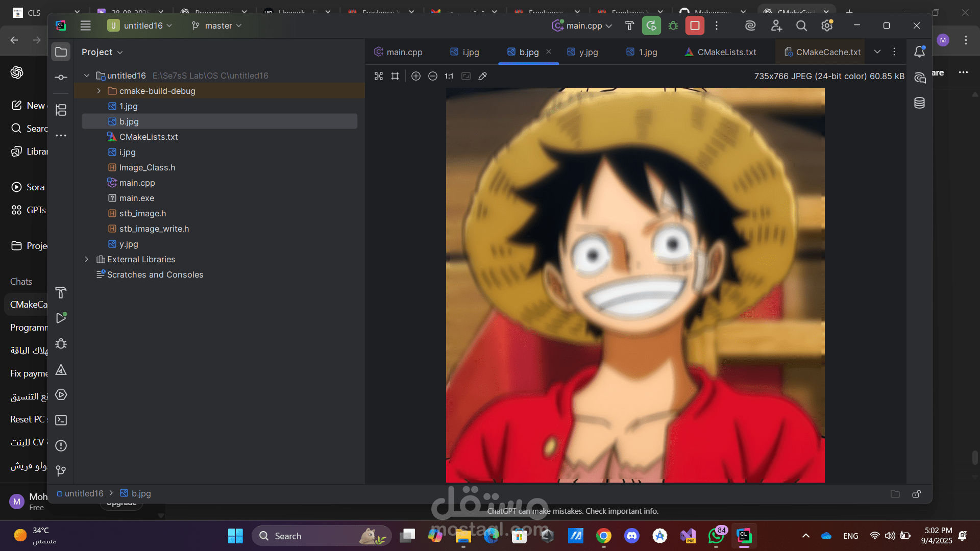Zoom out of the image with minus icon
Screen dimensions: 980x551
click(x=433, y=76)
